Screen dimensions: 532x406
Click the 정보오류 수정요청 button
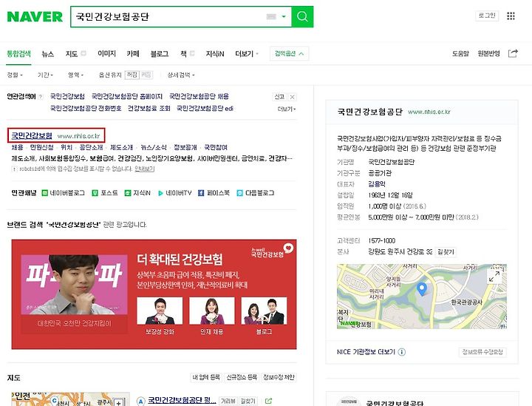[x=482, y=352]
